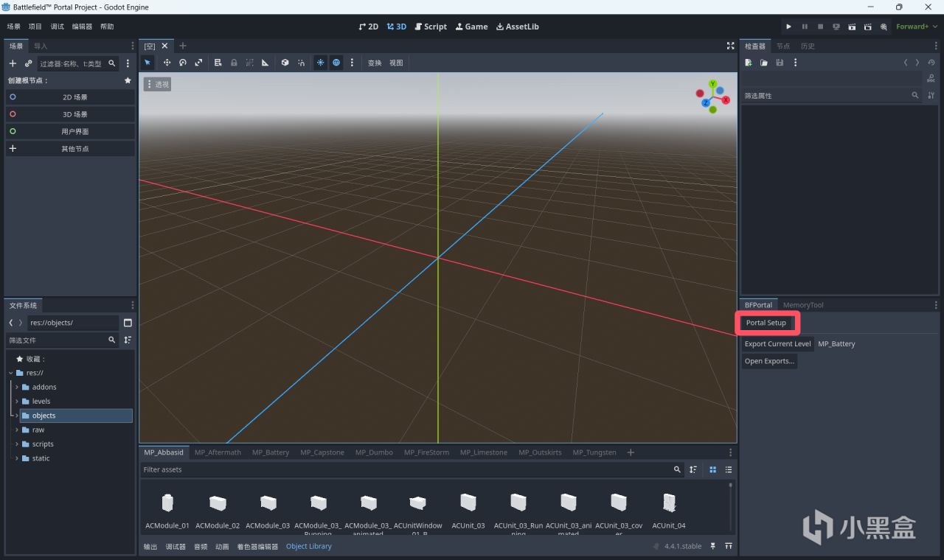Viewport: 944px width, 560px height.
Task: Select the Scale mode tool
Action: pyautogui.click(x=198, y=63)
